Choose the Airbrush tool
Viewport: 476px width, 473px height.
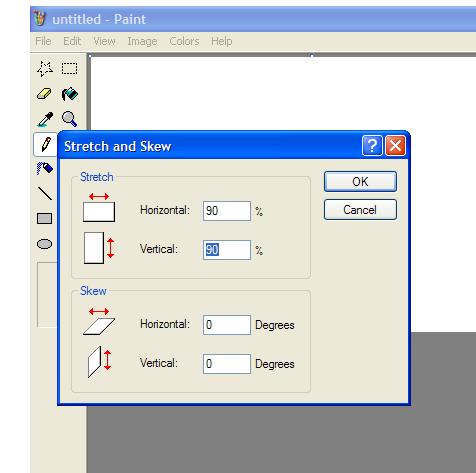(45, 168)
